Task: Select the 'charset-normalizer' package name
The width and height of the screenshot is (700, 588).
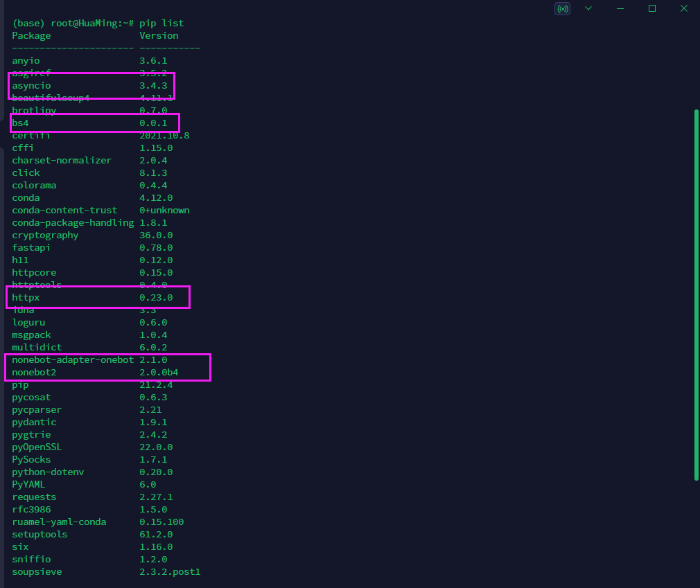Action: (62, 161)
